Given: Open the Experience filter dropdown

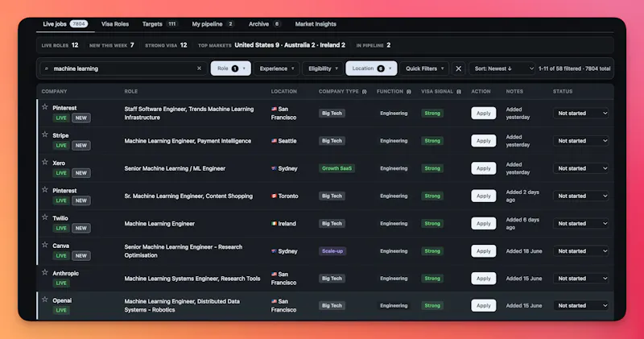Looking at the screenshot, I should click(x=277, y=68).
